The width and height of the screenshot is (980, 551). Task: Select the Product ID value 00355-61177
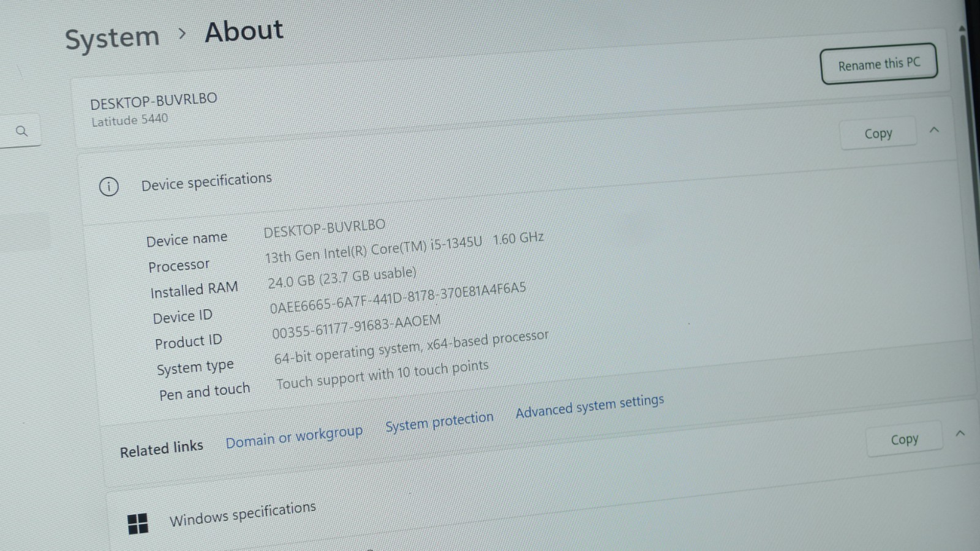356,326
